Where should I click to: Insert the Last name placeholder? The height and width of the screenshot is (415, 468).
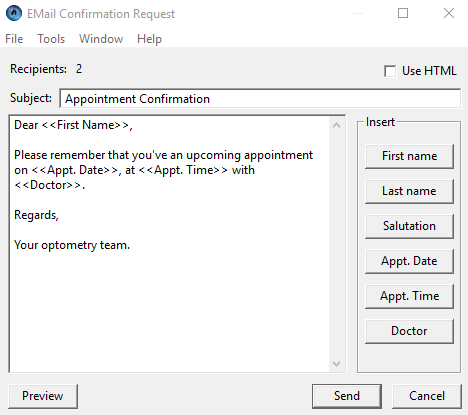409,191
